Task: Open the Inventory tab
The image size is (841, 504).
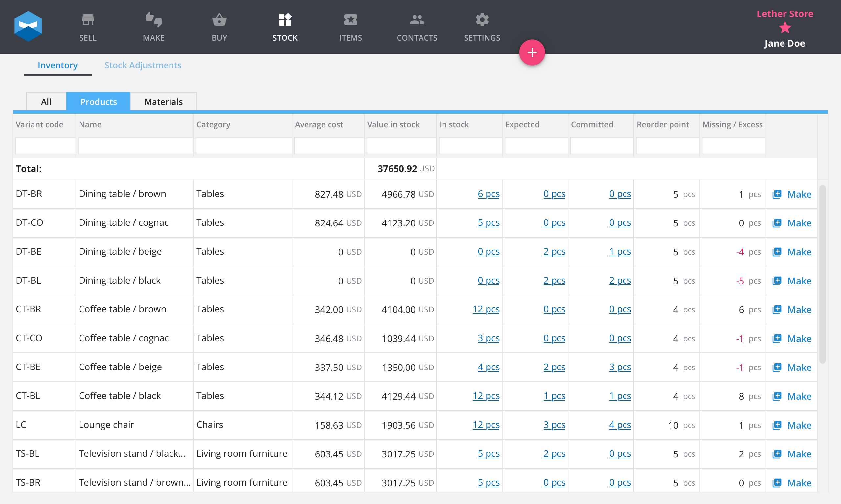Action: coord(57,65)
